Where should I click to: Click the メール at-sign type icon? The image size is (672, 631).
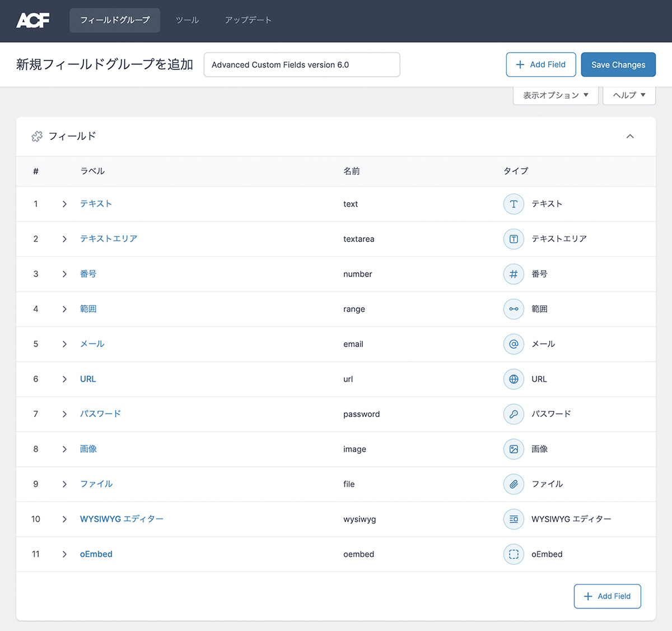coord(514,344)
